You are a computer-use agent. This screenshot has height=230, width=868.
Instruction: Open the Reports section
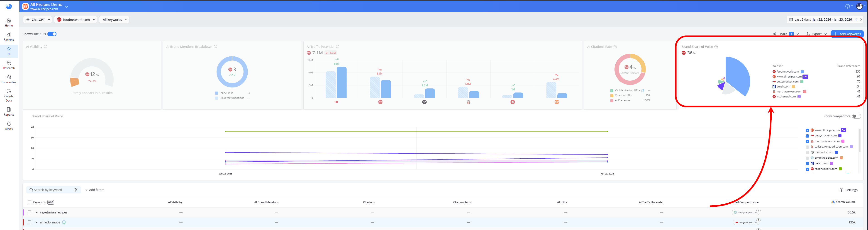pos(9,111)
